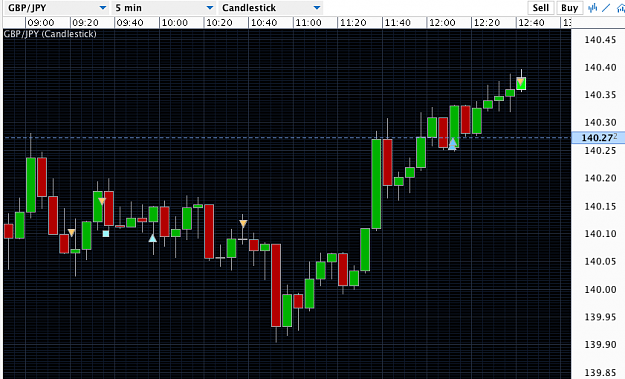Viewport: 625px width, 379px height.
Task: Click the 09:00 time axis label
Action: point(41,23)
